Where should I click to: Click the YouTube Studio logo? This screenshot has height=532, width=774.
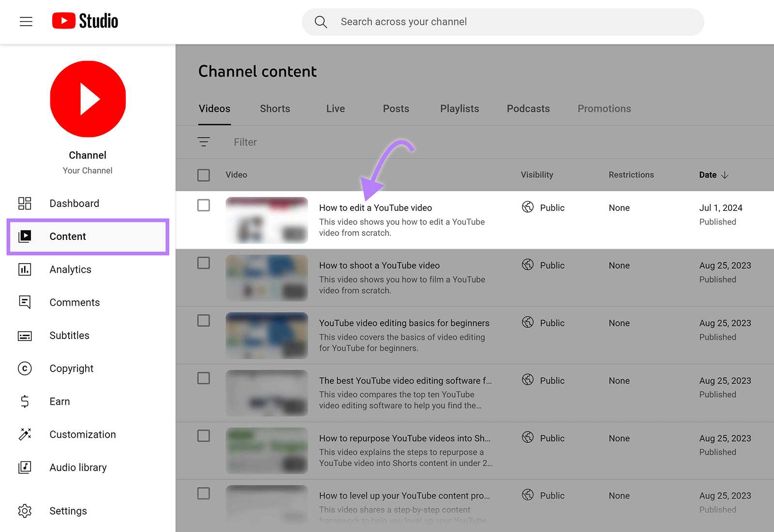85,21
